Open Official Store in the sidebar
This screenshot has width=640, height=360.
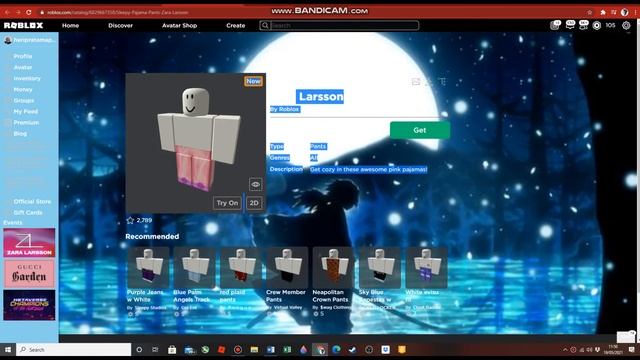[x=32, y=201]
